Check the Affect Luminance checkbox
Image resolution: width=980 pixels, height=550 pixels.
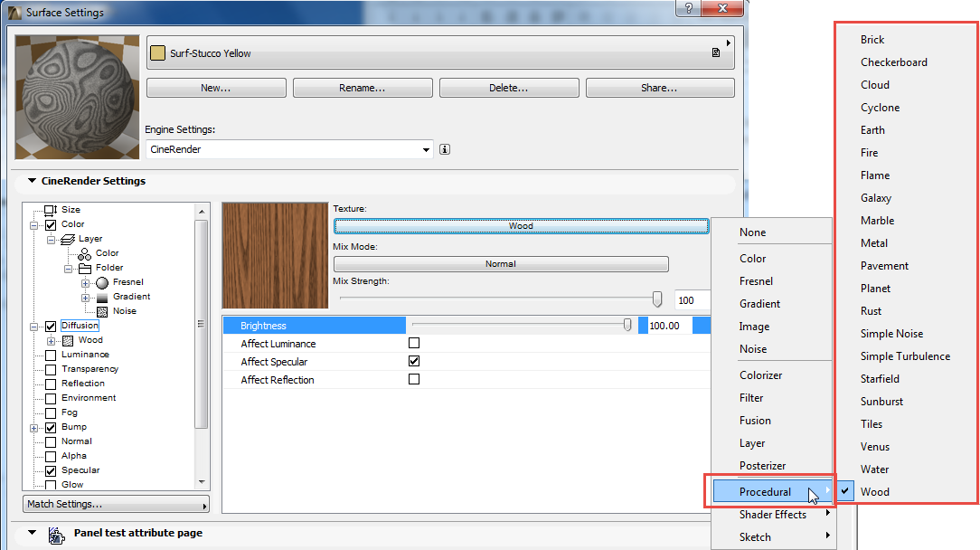click(414, 343)
